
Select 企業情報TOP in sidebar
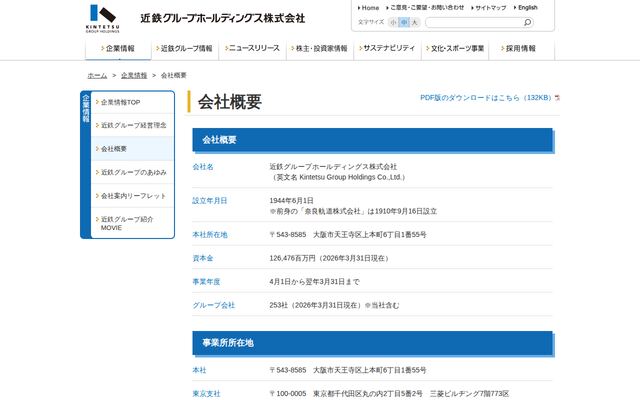[132, 102]
